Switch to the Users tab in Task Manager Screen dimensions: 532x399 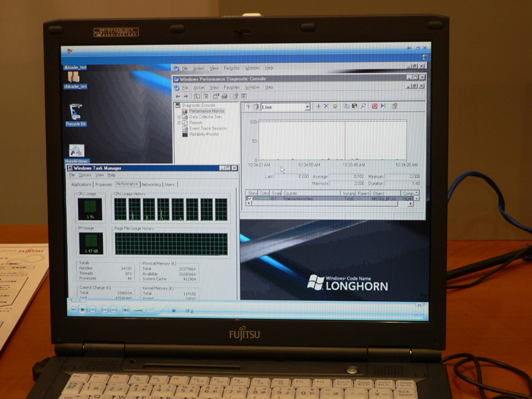(x=170, y=185)
